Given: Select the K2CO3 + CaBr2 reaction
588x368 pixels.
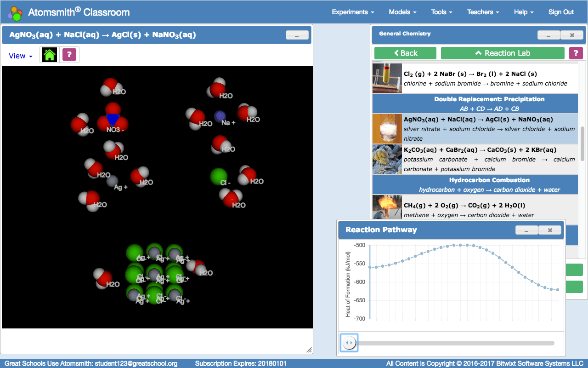Looking at the screenshot, I should tap(475, 159).
